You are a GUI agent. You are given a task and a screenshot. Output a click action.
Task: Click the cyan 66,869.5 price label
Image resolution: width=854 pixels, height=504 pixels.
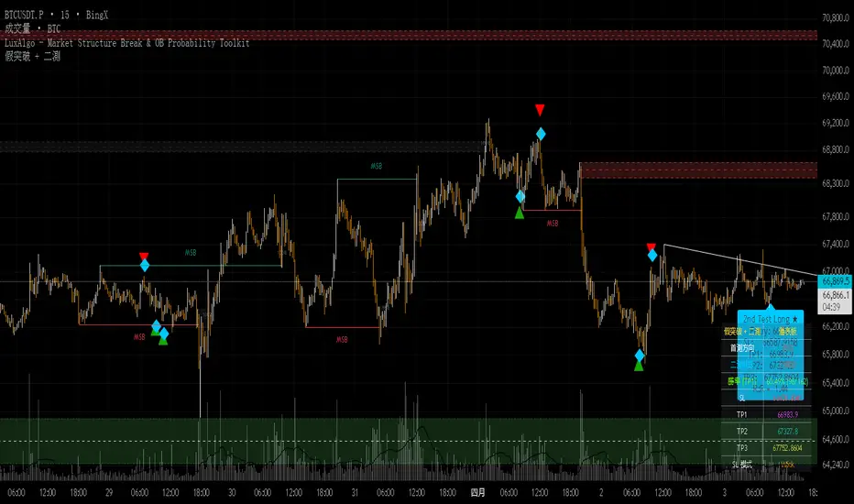(x=836, y=281)
